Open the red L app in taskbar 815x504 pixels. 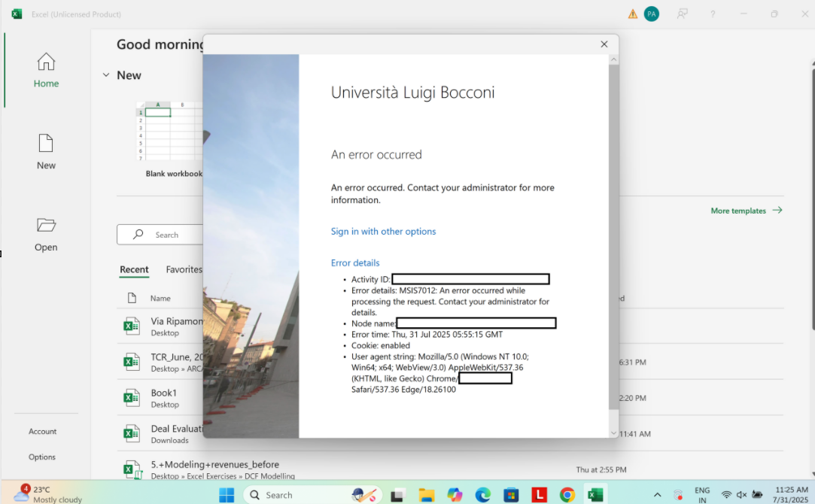point(539,495)
